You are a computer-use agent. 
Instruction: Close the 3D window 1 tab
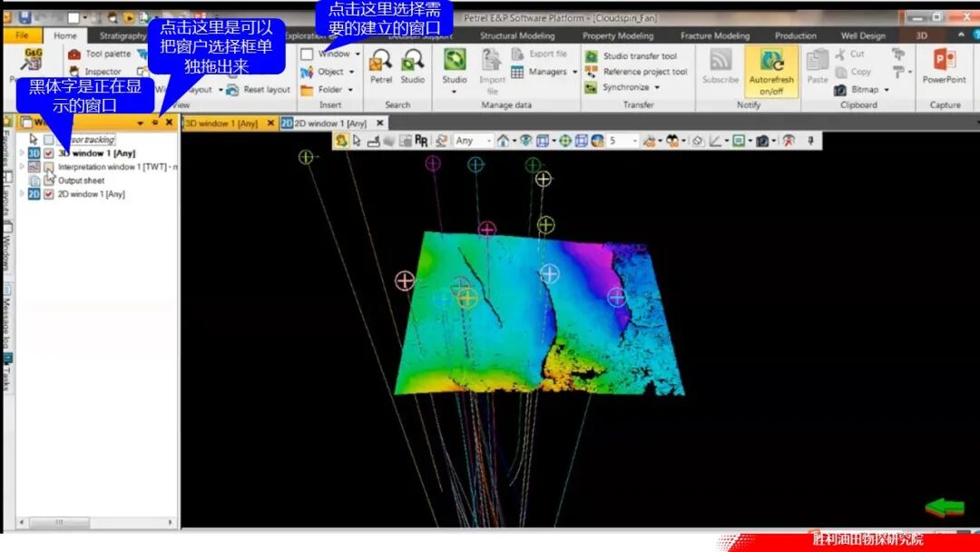tap(270, 123)
